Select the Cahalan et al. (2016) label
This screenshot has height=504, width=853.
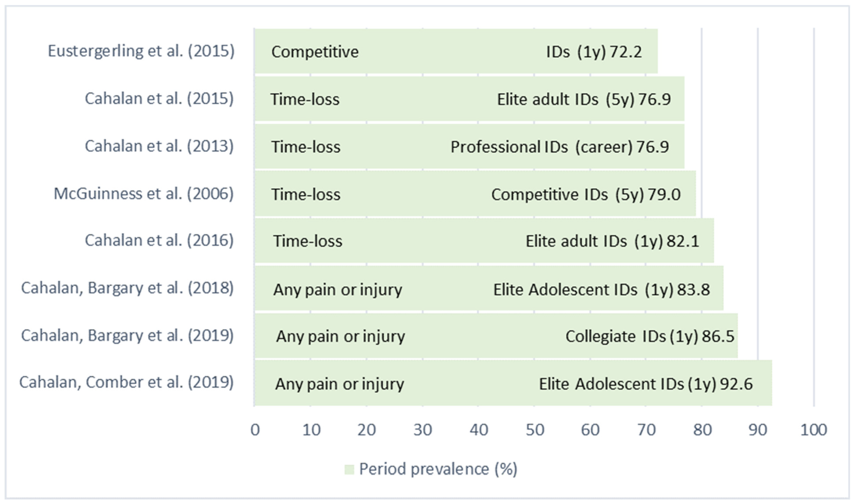[x=159, y=241]
